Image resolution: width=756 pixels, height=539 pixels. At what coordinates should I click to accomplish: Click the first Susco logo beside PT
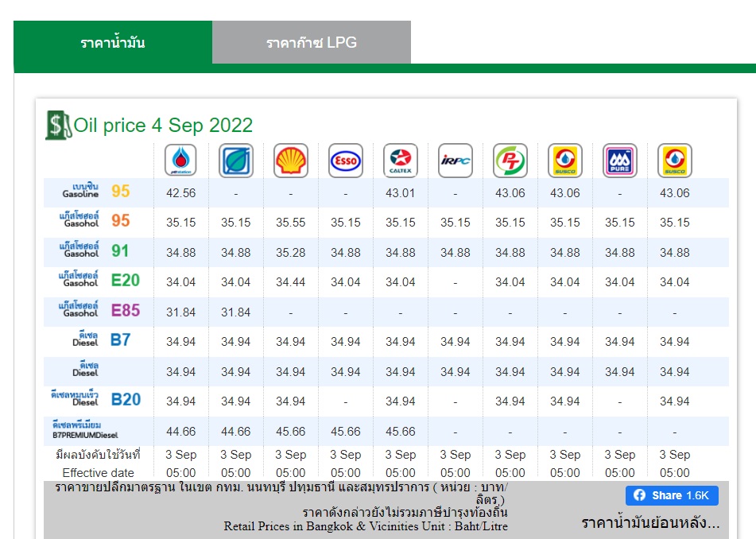point(565,160)
